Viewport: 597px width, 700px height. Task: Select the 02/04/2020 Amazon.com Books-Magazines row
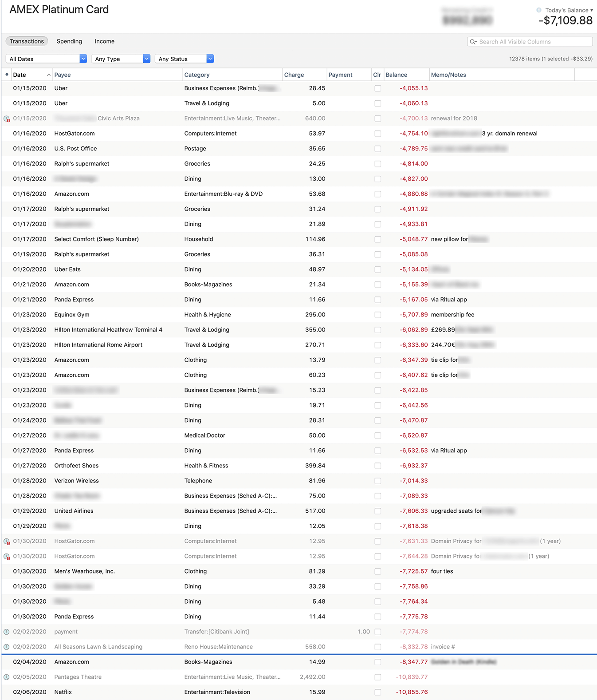[299, 662]
